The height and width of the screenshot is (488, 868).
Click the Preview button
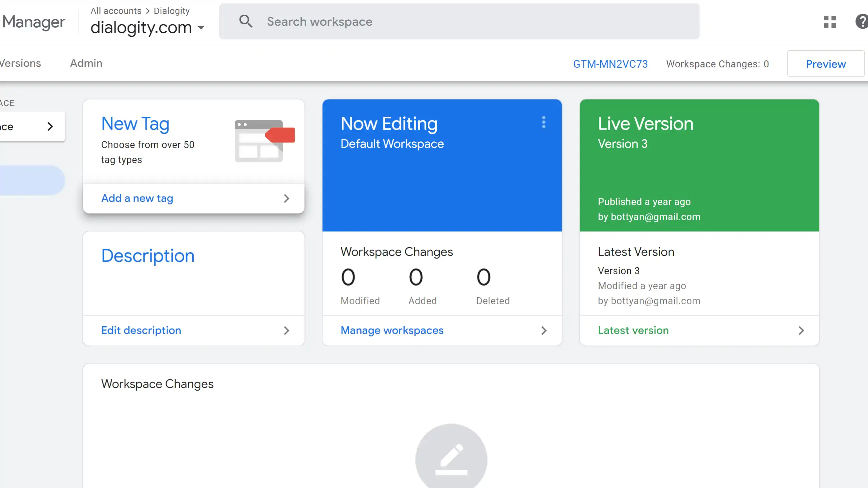[826, 64]
